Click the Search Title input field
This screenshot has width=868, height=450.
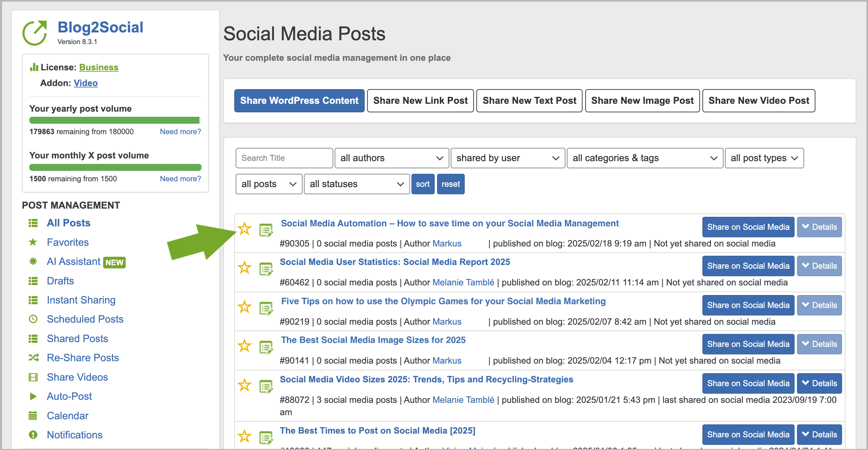(284, 158)
